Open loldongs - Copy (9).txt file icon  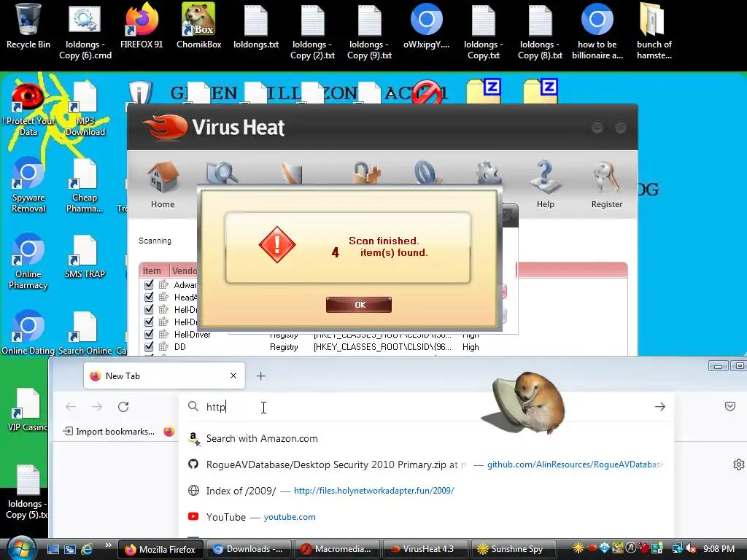coord(369,31)
